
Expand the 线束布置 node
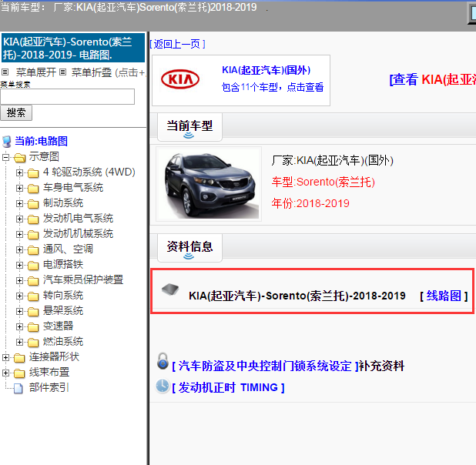tap(5, 373)
